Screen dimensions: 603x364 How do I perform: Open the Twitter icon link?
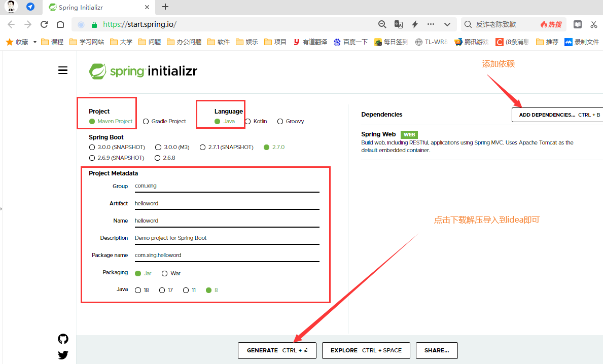click(63, 354)
